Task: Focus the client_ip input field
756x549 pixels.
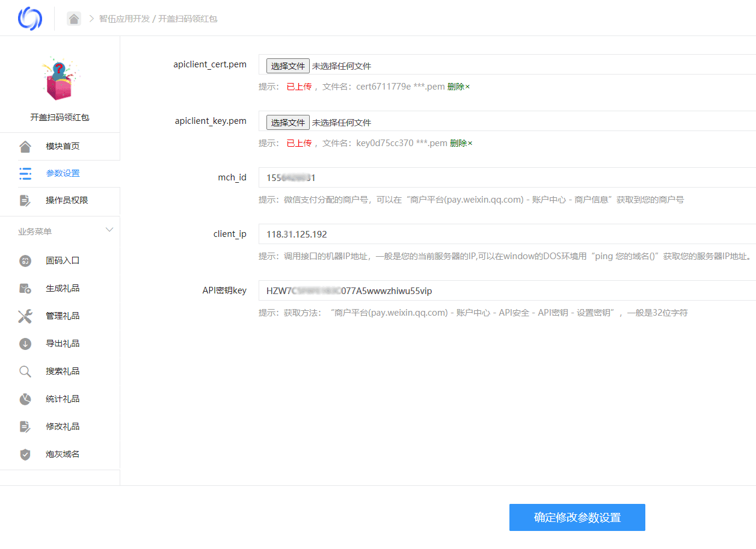Action: coord(507,234)
